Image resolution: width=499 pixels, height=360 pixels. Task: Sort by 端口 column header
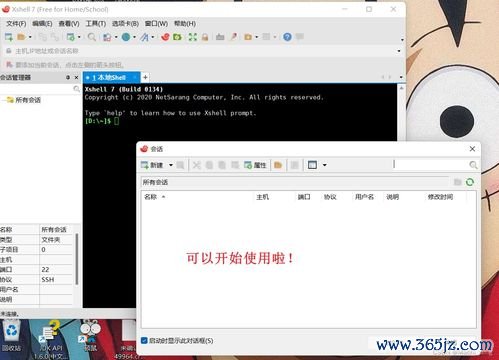[304, 197]
